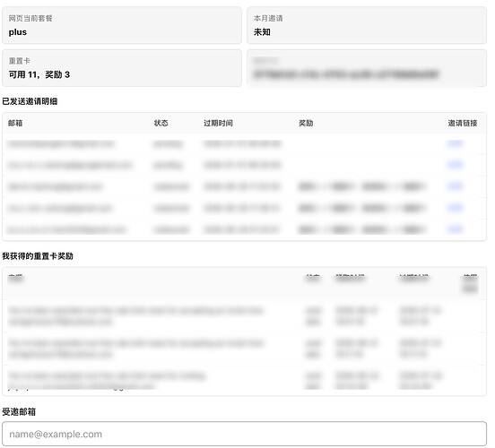Click the 邀请链接 column header
Screen dimensions: 495x448
[463, 123]
